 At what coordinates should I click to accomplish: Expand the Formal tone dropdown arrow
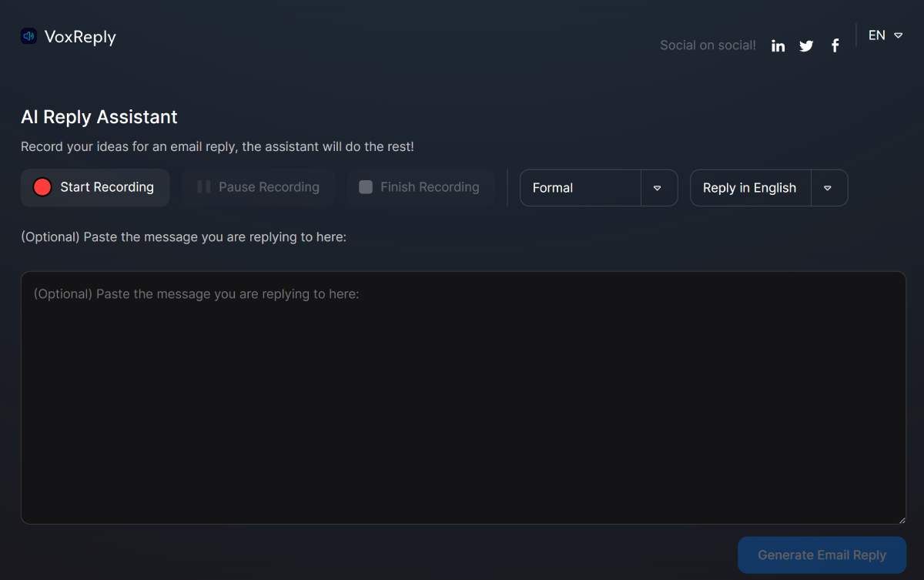tap(658, 188)
